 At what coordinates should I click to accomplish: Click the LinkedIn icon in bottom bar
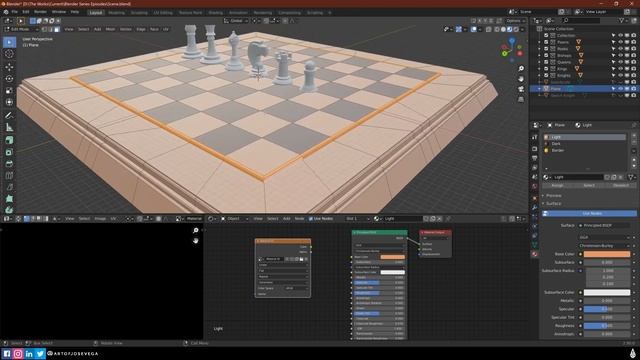29,353
